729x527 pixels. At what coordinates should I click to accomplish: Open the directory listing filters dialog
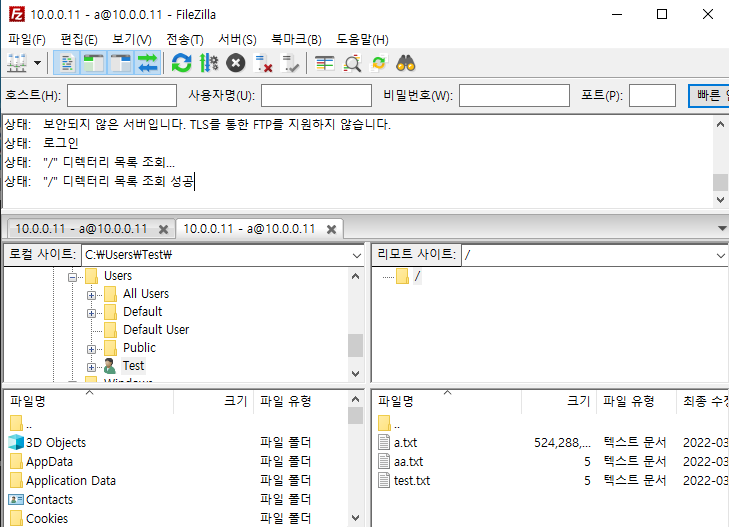click(325, 63)
